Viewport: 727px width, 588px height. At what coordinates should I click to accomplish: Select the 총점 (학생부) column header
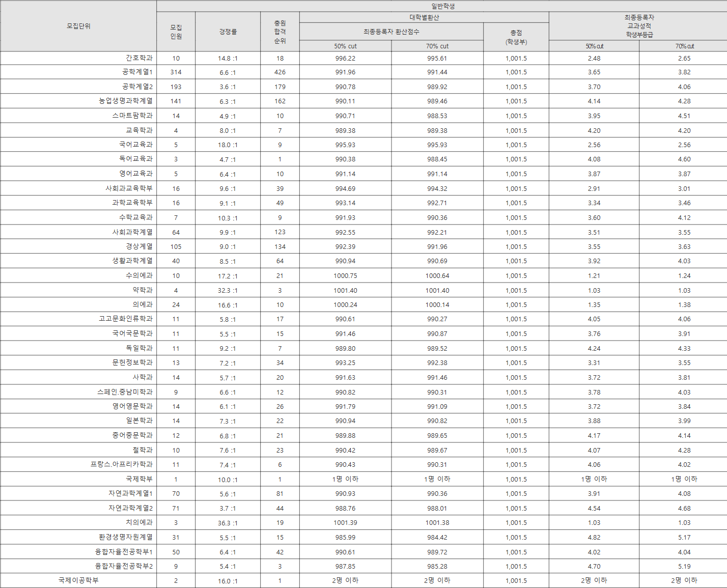click(x=516, y=37)
